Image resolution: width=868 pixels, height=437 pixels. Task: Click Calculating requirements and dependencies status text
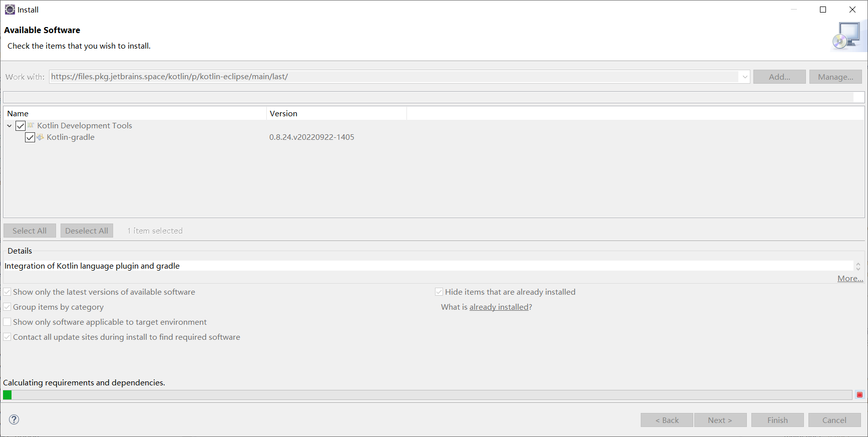[x=84, y=383]
